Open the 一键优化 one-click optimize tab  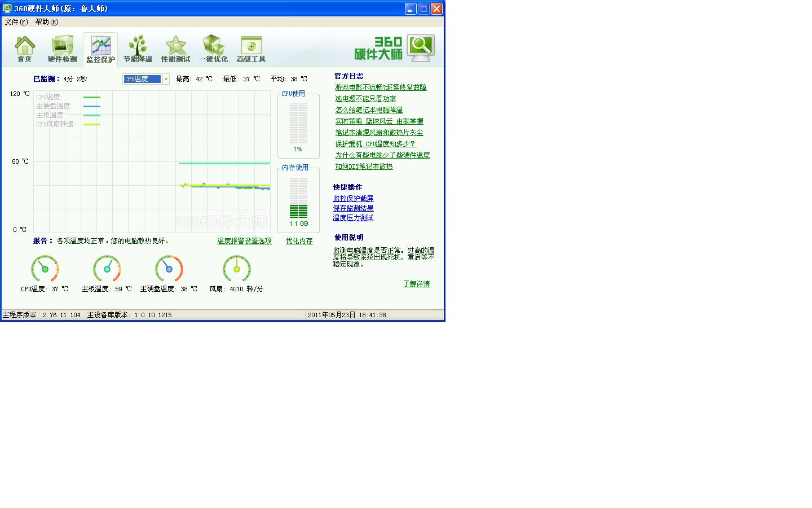click(213, 49)
